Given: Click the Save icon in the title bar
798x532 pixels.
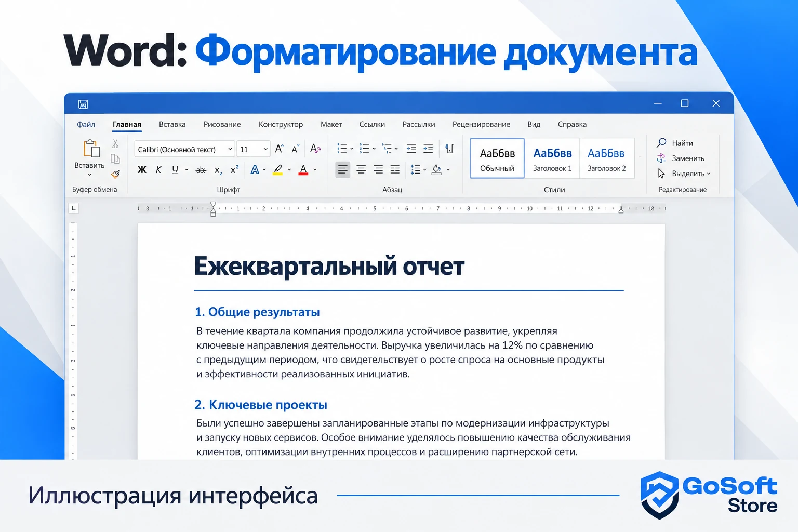Looking at the screenshot, I should pyautogui.click(x=83, y=104).
